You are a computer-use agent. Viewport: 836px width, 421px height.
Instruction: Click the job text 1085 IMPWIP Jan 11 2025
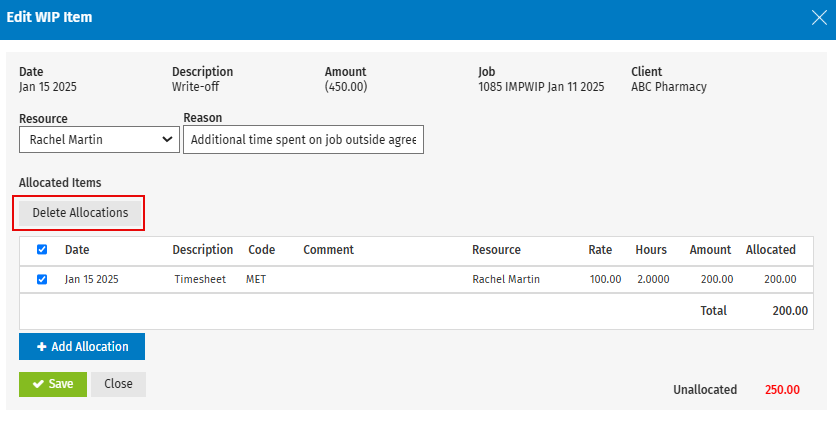541,87
